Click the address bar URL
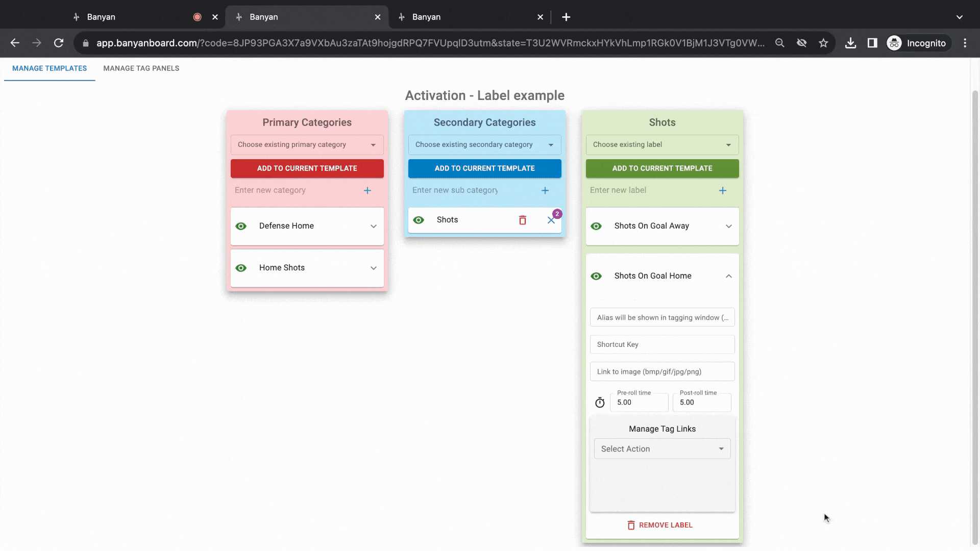 (430, 43)
